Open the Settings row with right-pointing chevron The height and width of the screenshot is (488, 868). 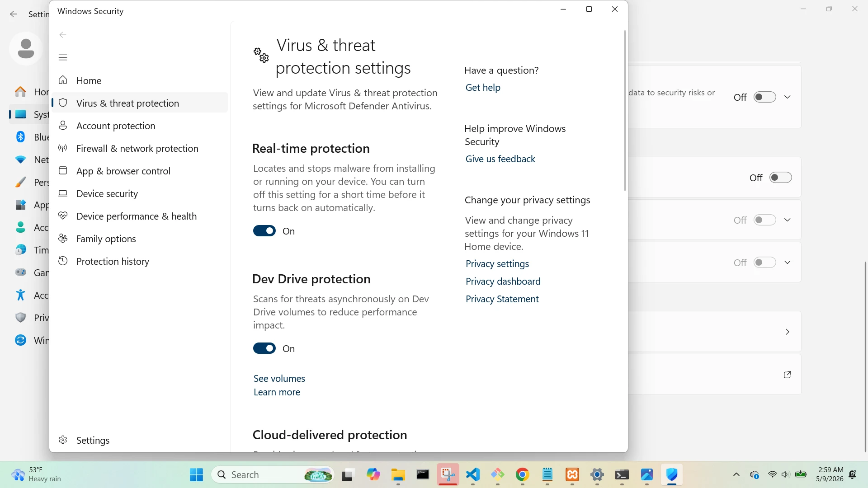click(x=715, y=332)
